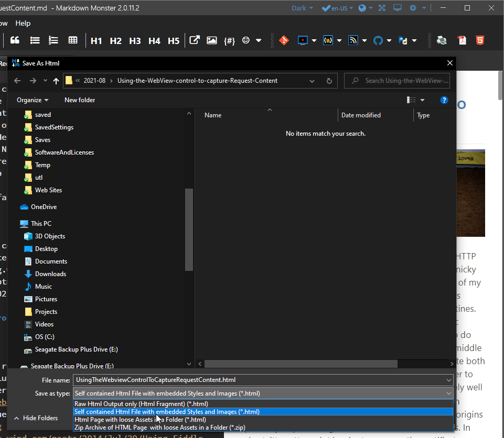
Task: Go back in dialog navigation
Action: point(17,81)
